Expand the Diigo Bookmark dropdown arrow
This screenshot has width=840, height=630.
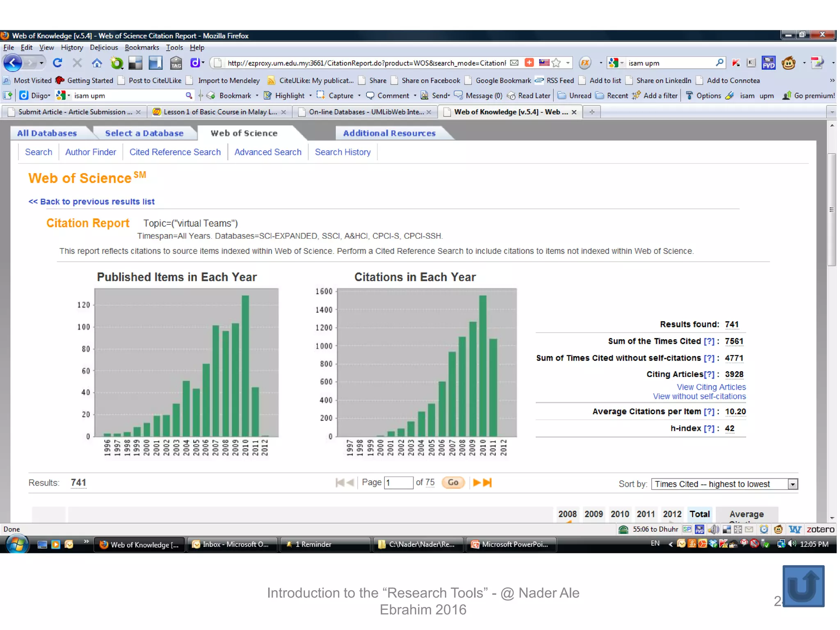point(257,96)
